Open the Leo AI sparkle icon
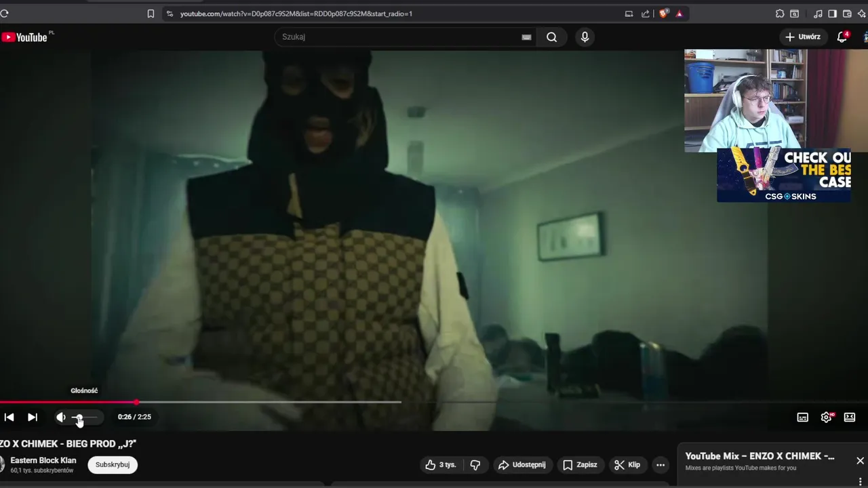The height and width of the screenshot is (488, 868). 861,14
